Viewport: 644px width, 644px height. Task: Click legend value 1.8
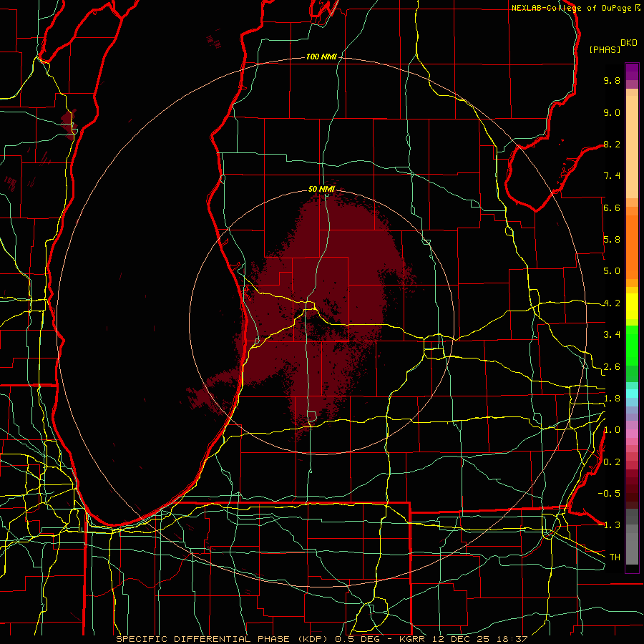coord(612,399)
